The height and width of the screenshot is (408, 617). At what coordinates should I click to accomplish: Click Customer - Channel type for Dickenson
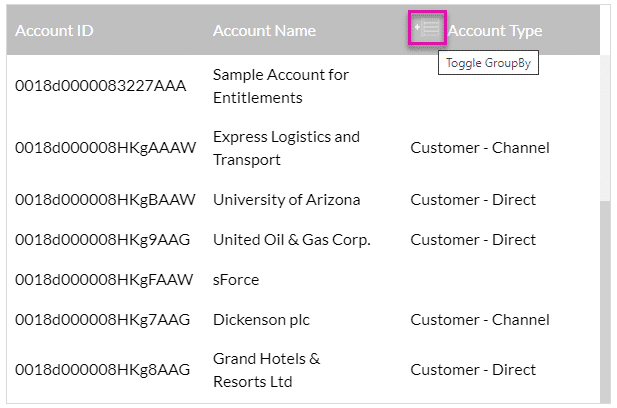[480, 320]
